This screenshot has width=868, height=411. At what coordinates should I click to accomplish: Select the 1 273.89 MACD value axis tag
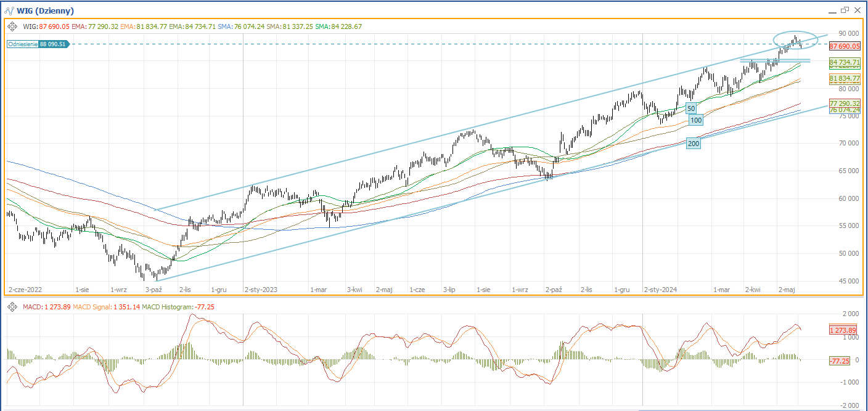[844, 330]
